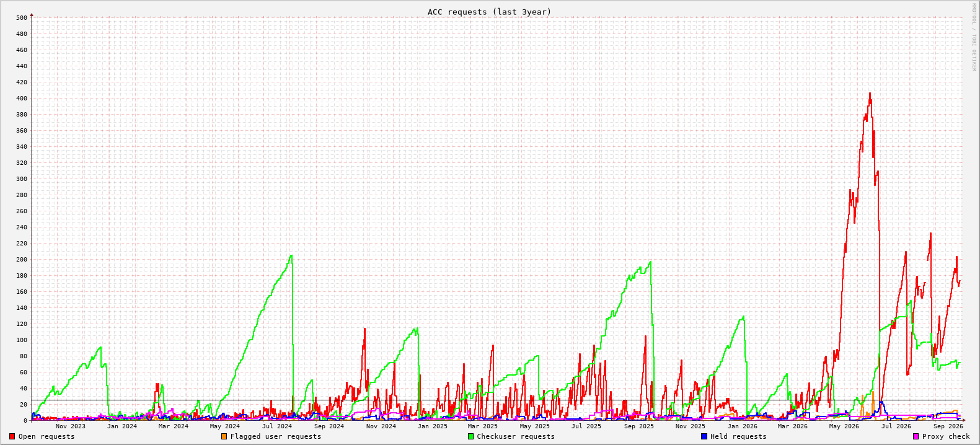Click the 500 y-axis tick label
980x445 pixels.
tap(22, 18)
